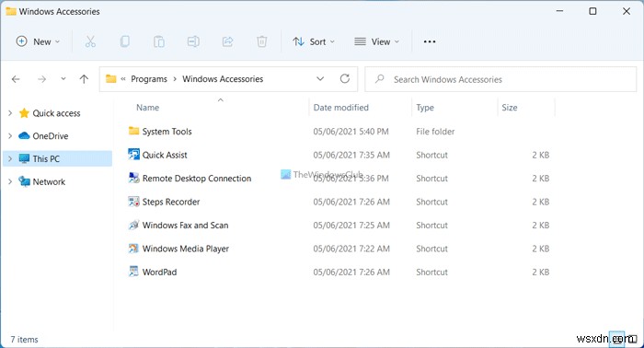Click the This PC monitor icon
The width and height of the screenshot is (644, 348).
24,158
